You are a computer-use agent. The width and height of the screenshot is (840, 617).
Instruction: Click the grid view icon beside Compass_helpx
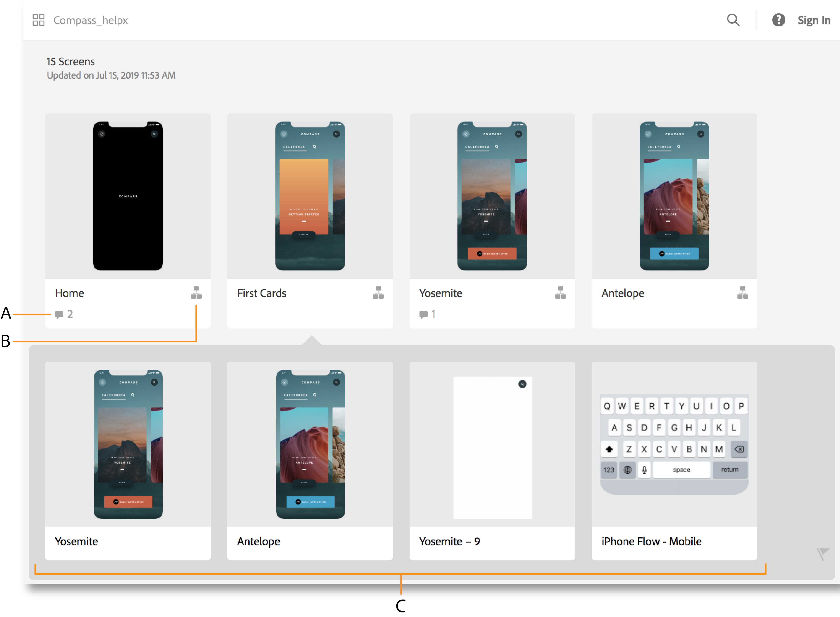[x=39, y=20]
